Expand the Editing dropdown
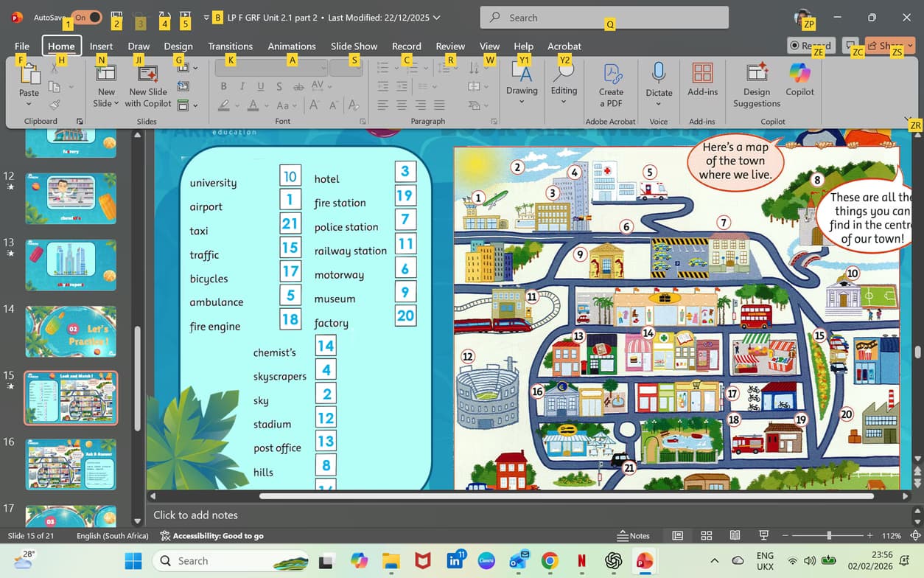 click(x=564, y=102)
